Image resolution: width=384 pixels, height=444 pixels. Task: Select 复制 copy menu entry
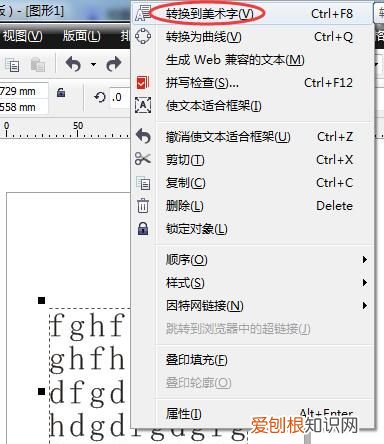[x=253, y=183]
